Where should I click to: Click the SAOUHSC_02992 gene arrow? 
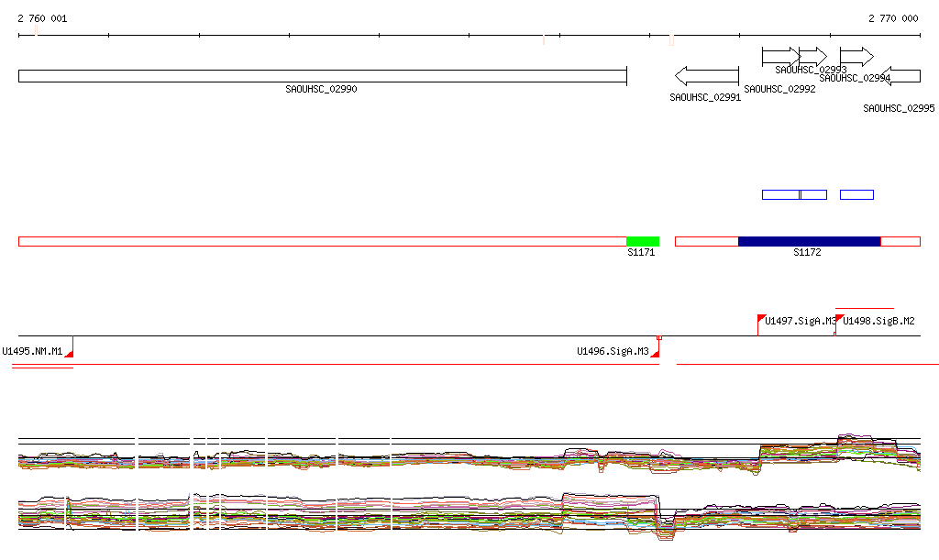tap(781, 57)
